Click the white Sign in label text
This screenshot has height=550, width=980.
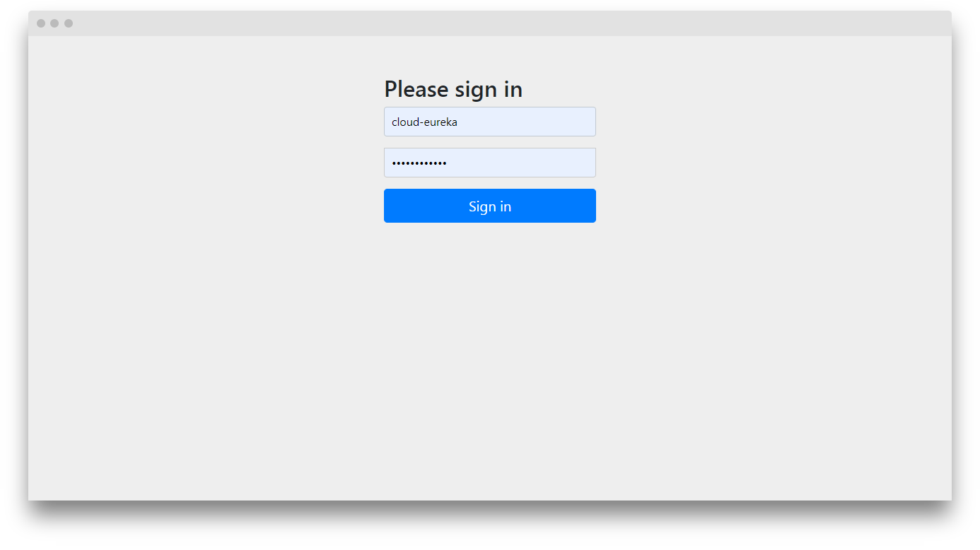tap(489, 206)
